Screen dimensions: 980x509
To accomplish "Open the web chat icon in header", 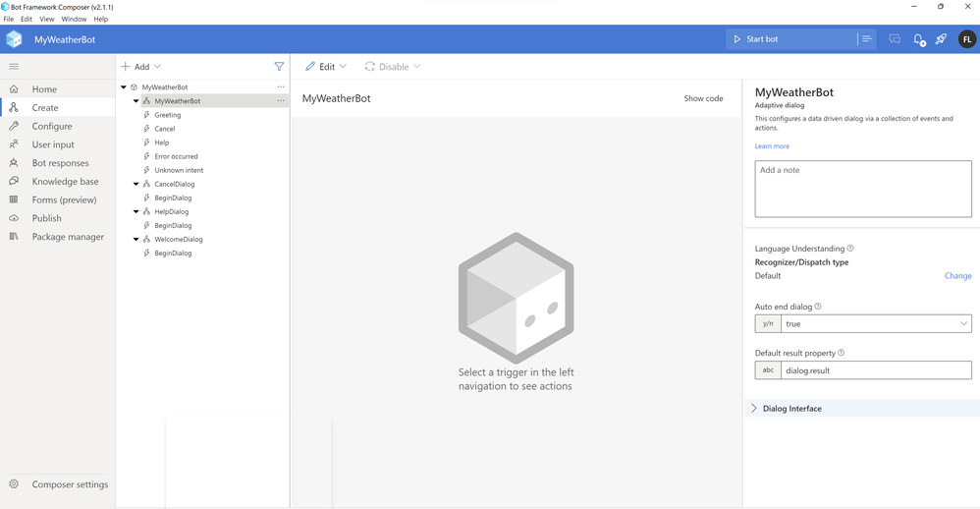I will (895, 38).
